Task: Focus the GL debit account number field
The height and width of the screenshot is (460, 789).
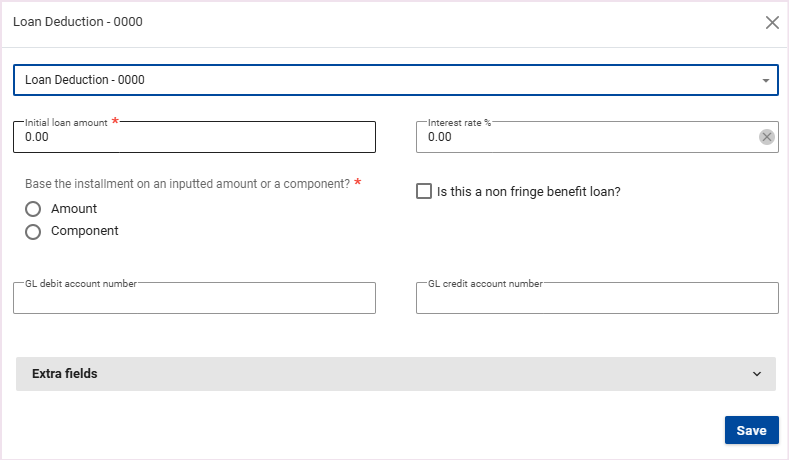Action: tap(194, 299)
